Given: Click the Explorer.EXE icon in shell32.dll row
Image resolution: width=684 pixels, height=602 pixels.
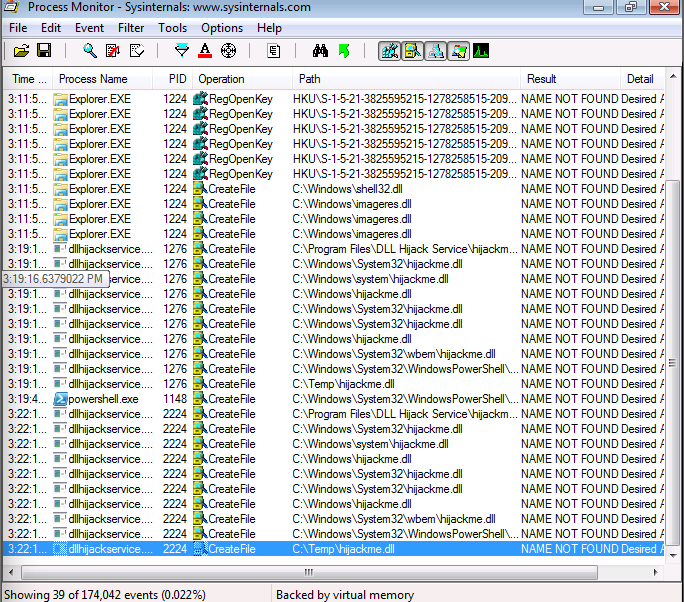Looking at the screenshot, I should (x=60, y=189).
